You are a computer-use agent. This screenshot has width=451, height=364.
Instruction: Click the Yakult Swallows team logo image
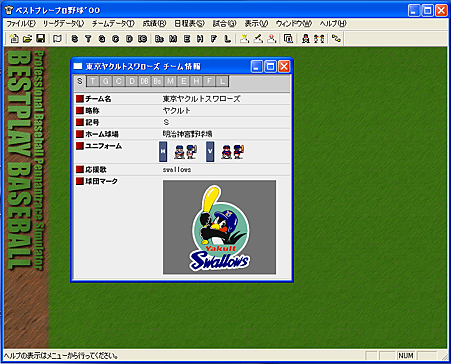point(219,227)
